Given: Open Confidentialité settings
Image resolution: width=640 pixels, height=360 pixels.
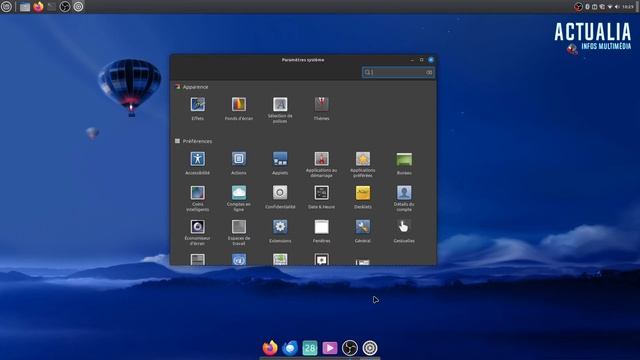Looking at the screenshot, I should point(280,197).
